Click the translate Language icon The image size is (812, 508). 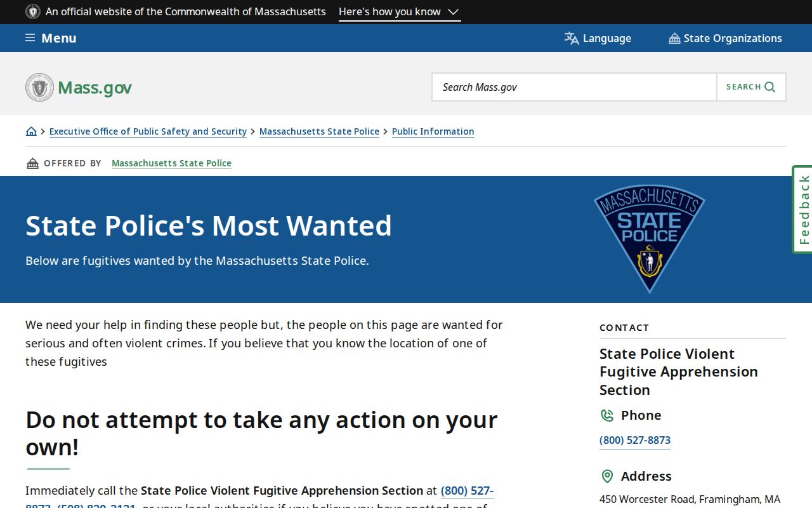572,38
